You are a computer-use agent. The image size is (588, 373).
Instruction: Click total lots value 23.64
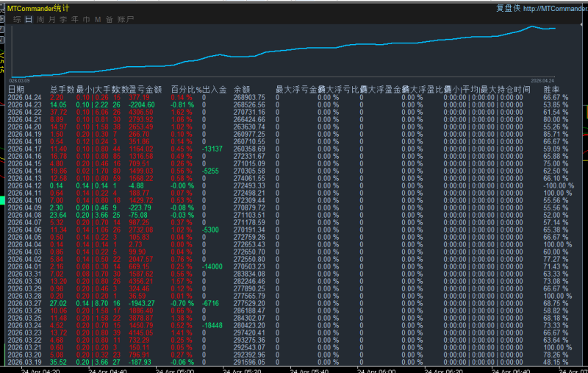point(58,216)
